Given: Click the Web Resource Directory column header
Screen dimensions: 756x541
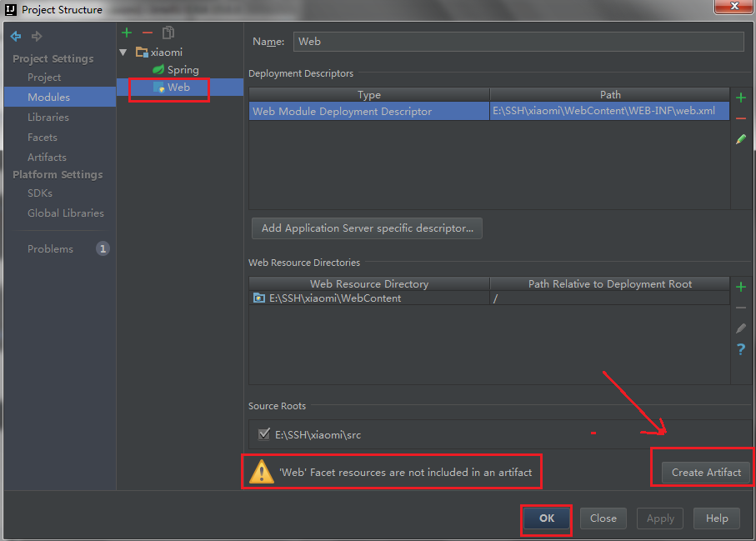Looking at the screenshot, I should (x=369, y=284).
